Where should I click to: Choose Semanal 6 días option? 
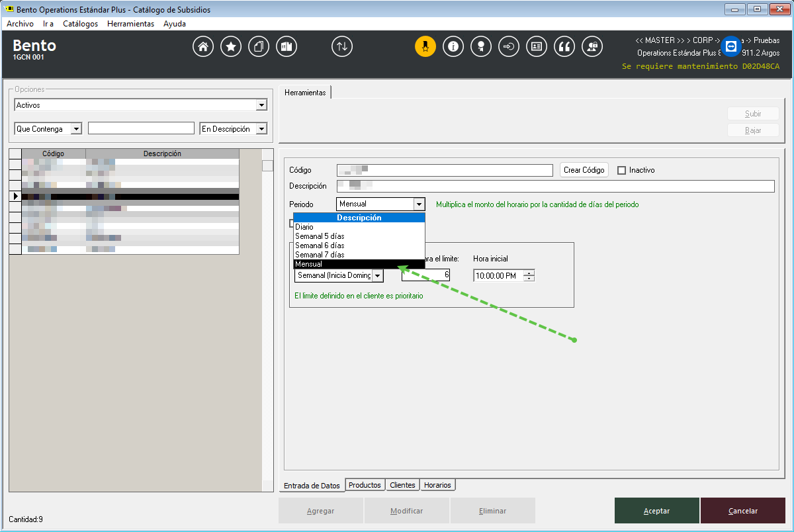(359, 245)
